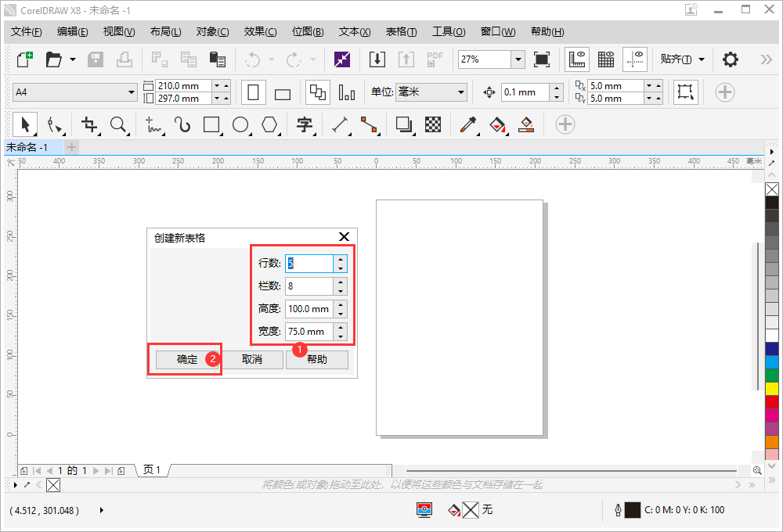783x532 pixels.
Task: Expand the toolbar overflow chevron
Action: 767,59
